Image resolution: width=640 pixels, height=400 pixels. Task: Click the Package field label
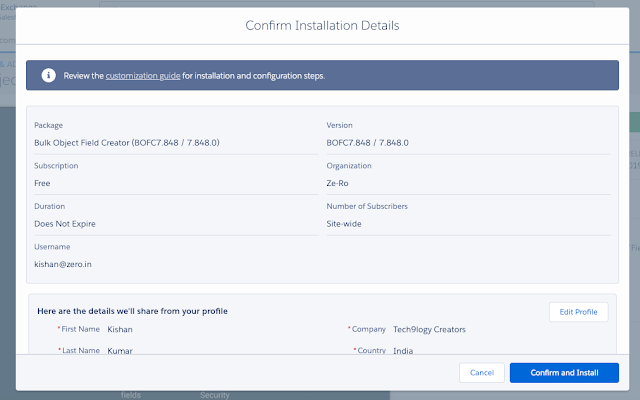(x=49, y=125)
